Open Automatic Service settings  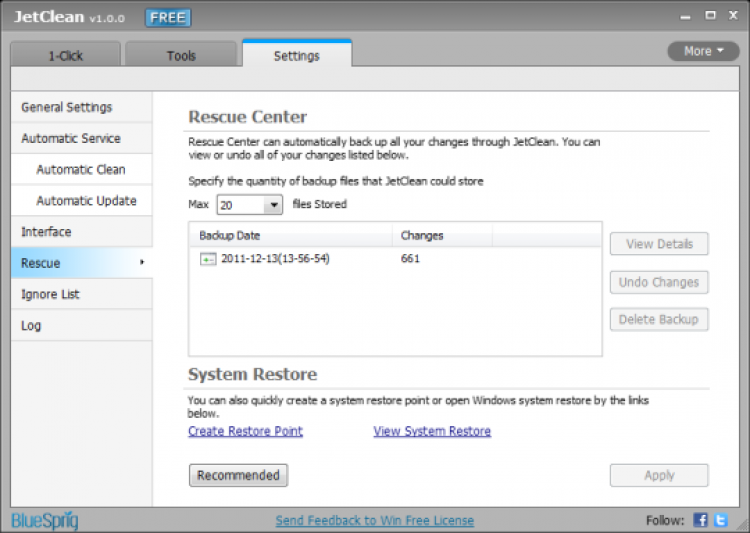[x=81, y=138]
